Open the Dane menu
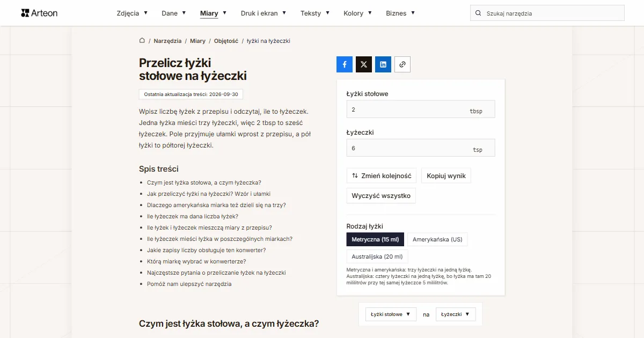 click(174, 13)
